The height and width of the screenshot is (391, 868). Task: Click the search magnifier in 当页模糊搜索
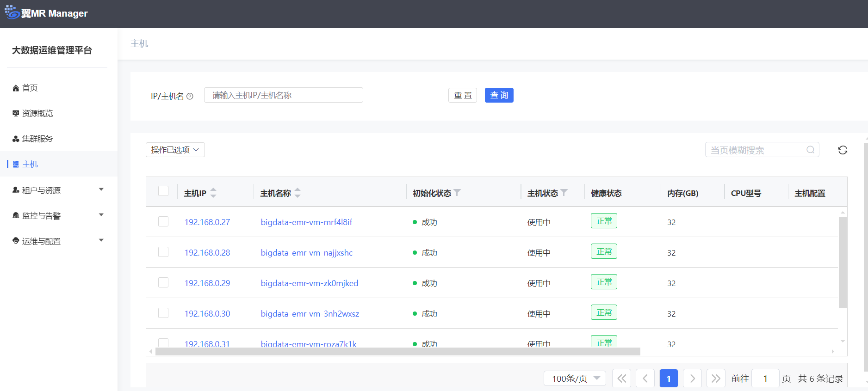pyautogui.click(x=810, y=150)
